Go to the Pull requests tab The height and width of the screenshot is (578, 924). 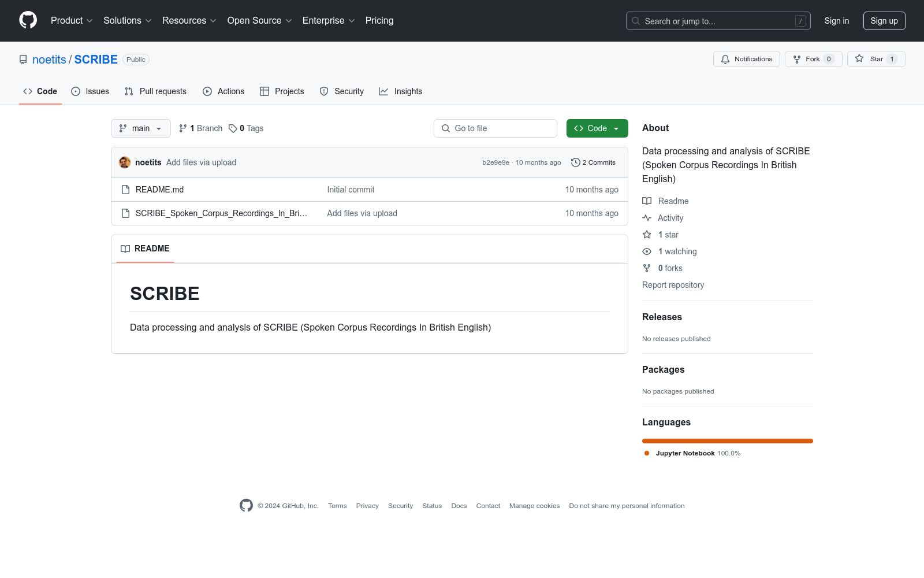[155, 91]
